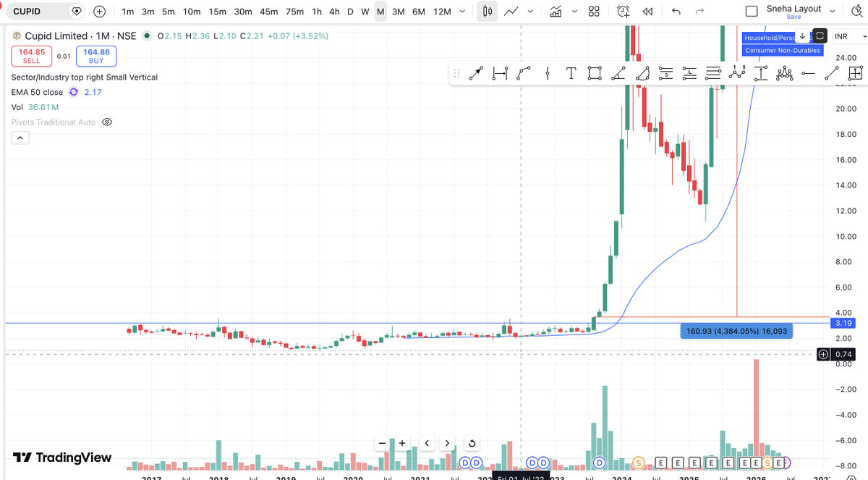868x480 pixels.
Task: Switch to 1m timeframe
Action: coord(128,12)
